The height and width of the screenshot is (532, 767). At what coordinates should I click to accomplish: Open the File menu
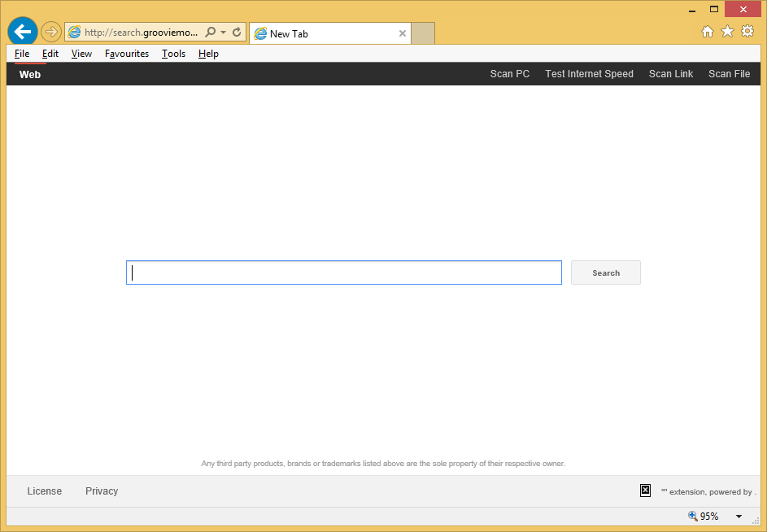(x=22, y=54)
